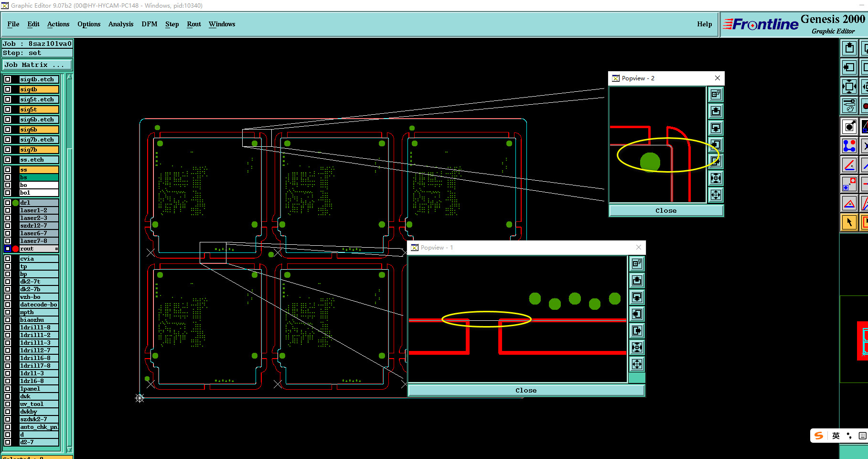868x459 pixels.
Task: Toggle display checkbox for bs layer
Action: tap(8, 177)
